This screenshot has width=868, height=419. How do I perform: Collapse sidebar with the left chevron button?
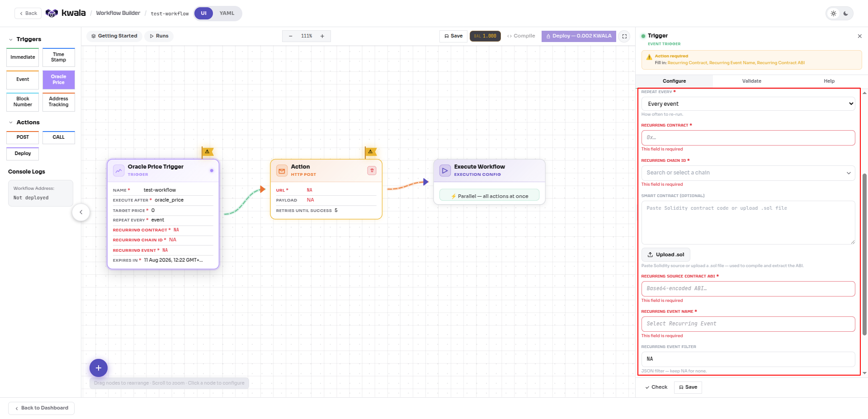[x=81, y=212]
